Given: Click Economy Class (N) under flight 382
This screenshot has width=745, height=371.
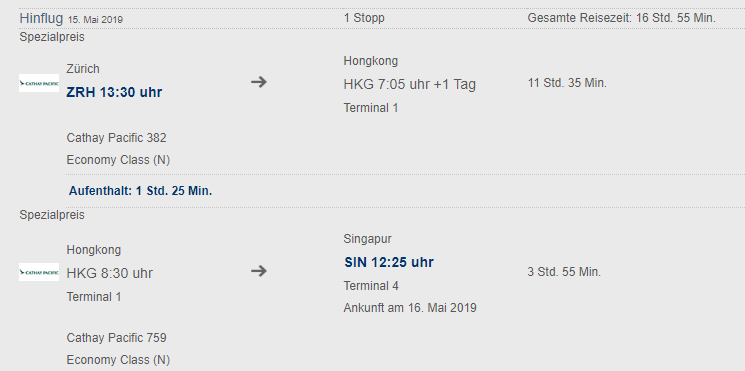Looking at the screenshot, I should 118,160.
